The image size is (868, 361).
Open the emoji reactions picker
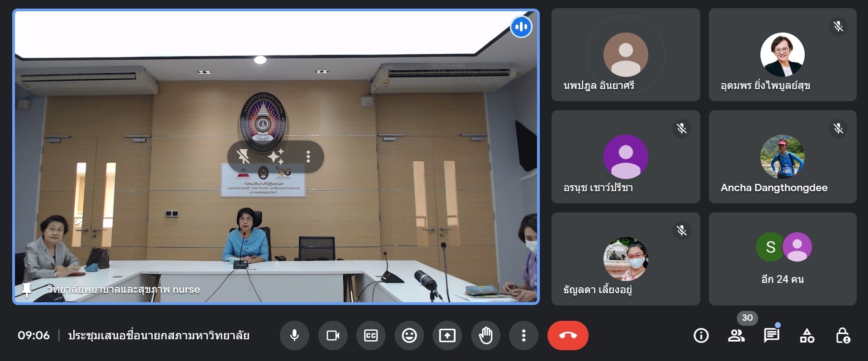(409, 335)
